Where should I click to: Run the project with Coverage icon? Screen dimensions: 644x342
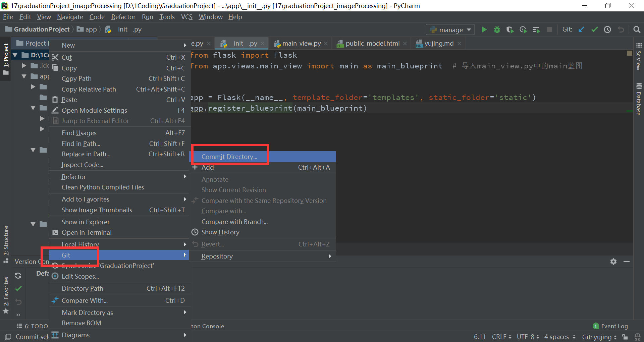coord(510,30)
